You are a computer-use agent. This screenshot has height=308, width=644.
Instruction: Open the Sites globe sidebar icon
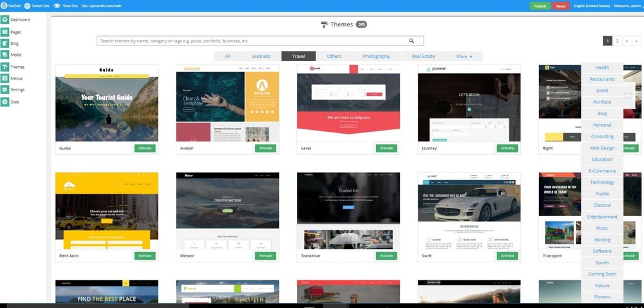tap(5, 102)
